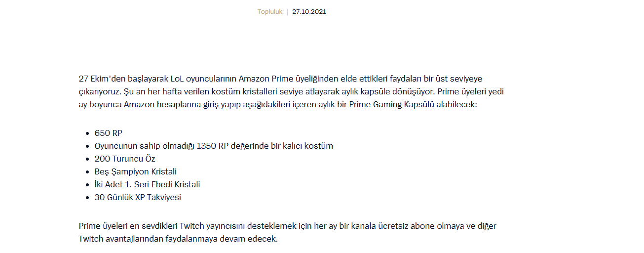This screenshot has height=253, width=644.
Task: Click the "200 Turuncu Öz" list entry
Action: click(125, 159)
